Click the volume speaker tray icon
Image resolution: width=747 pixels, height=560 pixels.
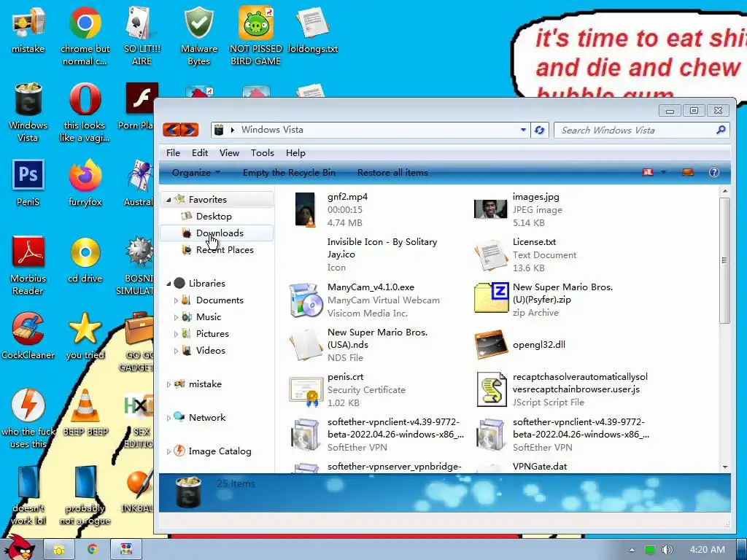(x=667, y=550)
